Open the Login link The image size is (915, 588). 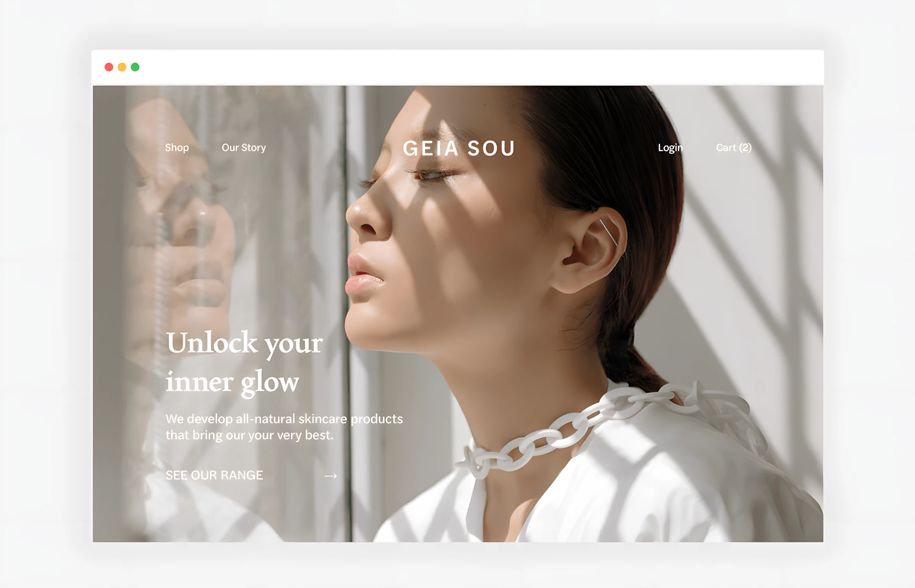(670, 148)
